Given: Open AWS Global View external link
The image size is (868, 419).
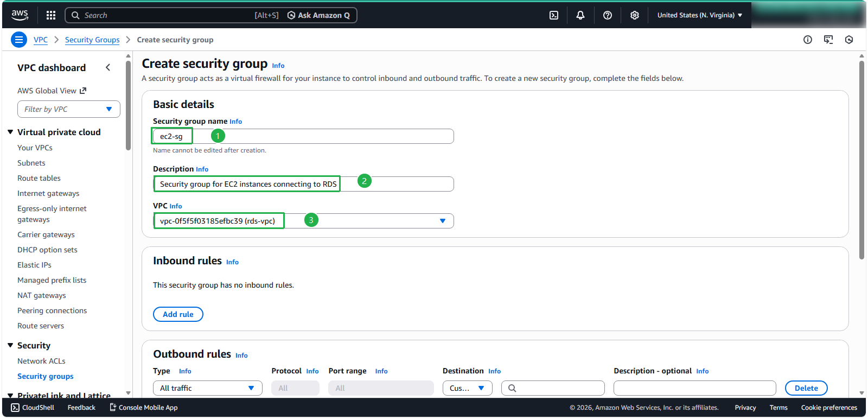Looking at the screenshot, I should click(x=52, y=91).
